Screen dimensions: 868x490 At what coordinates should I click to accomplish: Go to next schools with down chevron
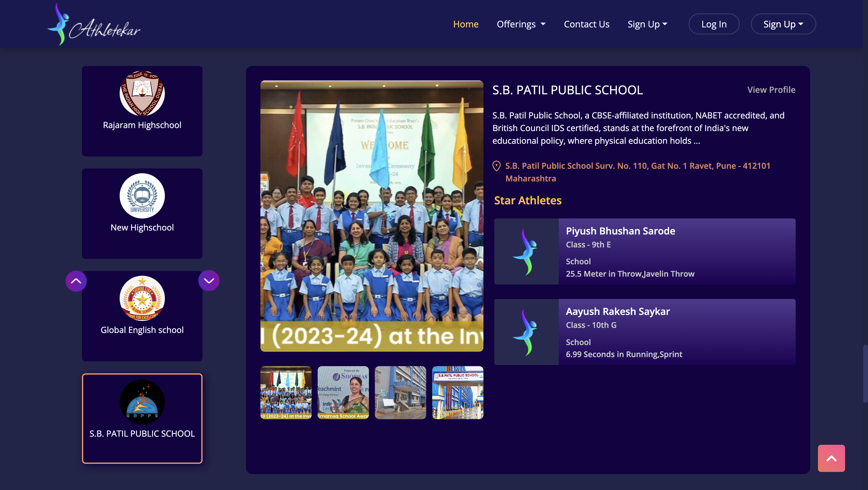(209, 280)
